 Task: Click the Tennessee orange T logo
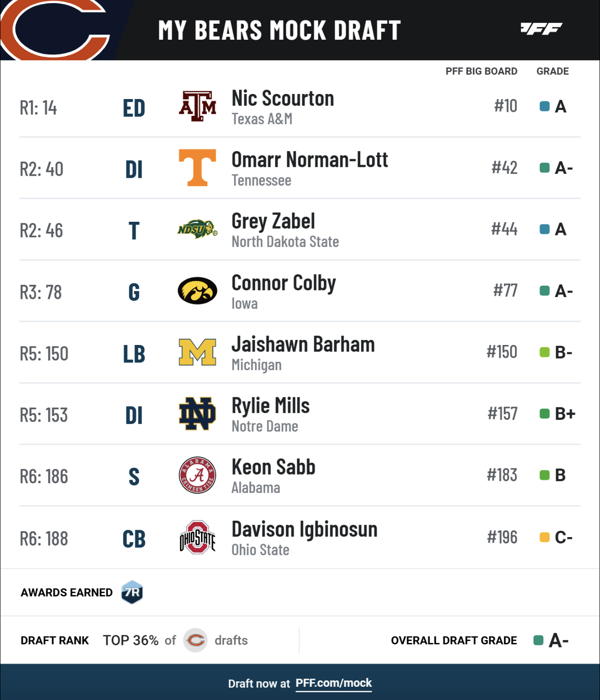(x=197, y=168)
